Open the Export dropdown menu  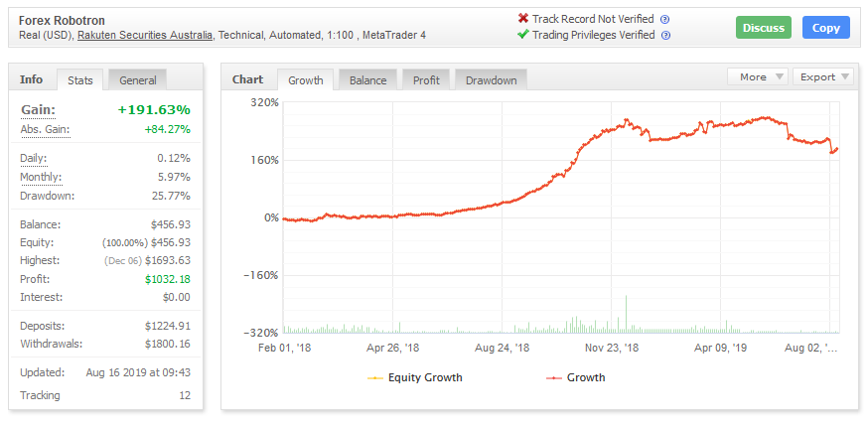click(x=822, y=77)
